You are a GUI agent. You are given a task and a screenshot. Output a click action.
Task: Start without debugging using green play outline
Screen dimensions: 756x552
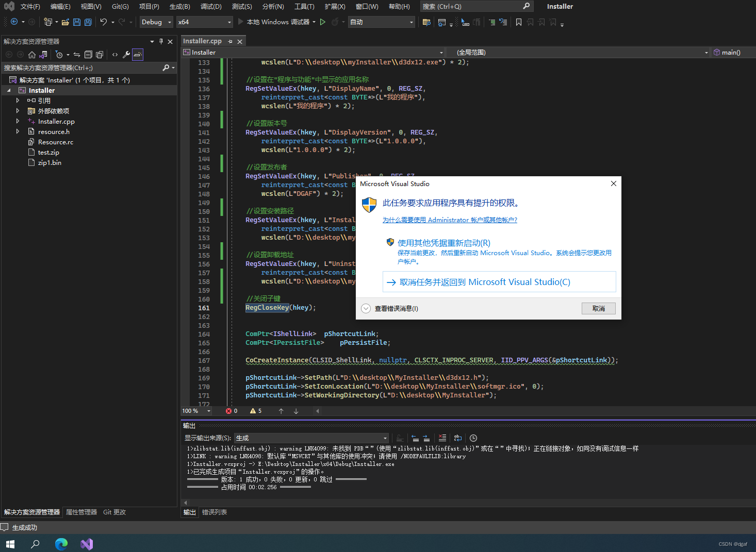(323, 22)
